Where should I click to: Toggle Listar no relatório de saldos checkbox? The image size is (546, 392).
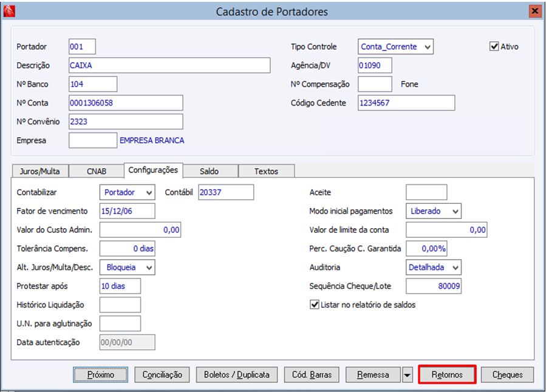click(x=315, y=305)
